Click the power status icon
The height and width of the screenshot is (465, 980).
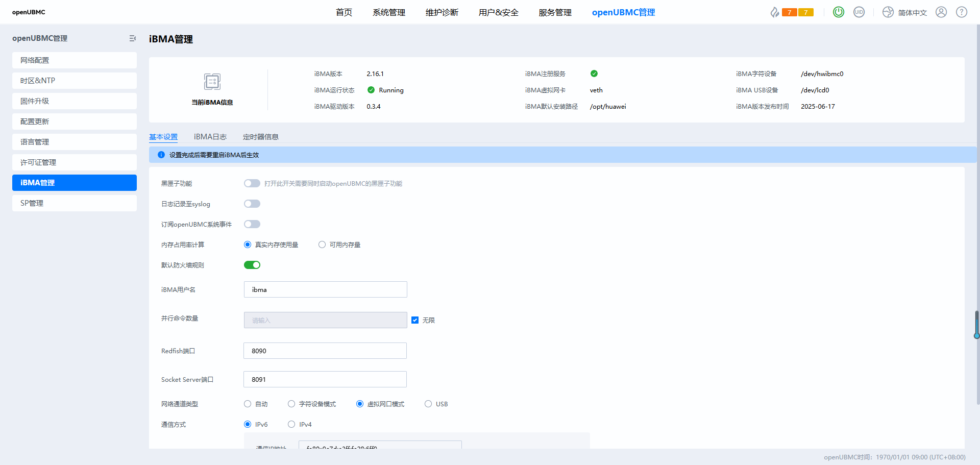pos(838,12)
